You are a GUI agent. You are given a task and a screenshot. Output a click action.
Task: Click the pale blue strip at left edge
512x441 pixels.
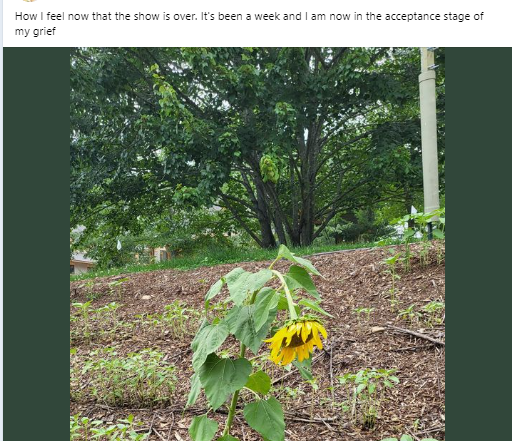click(x=1, y=220)
